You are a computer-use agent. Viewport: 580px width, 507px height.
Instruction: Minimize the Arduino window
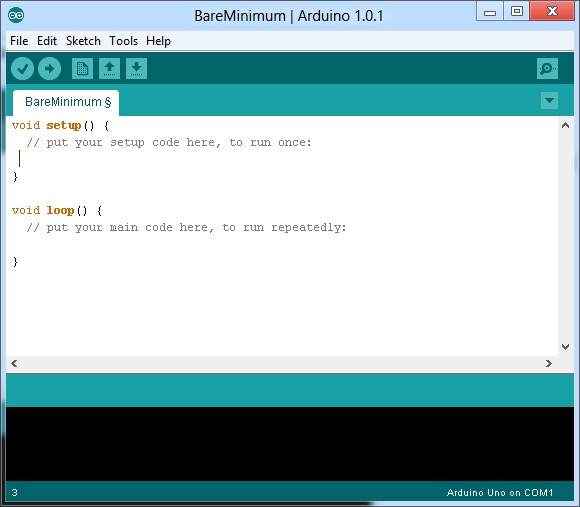pos(490,12)
